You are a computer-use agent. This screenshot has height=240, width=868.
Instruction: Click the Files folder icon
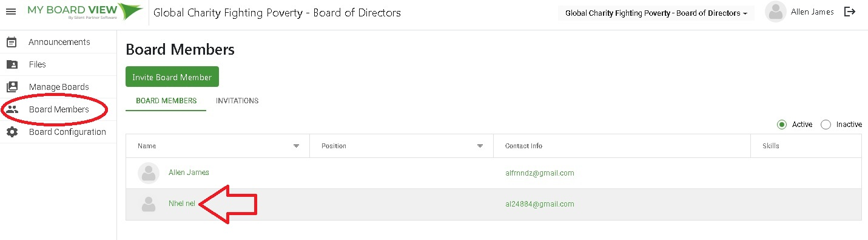12,64
